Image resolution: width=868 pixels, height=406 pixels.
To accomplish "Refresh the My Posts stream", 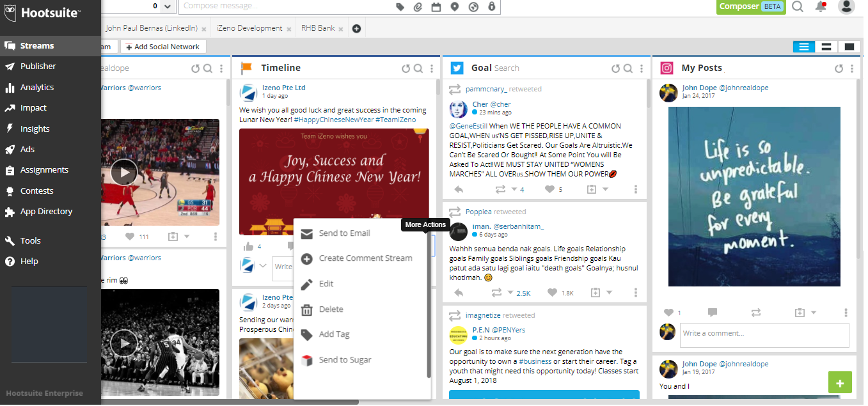I will click(839, 68).
